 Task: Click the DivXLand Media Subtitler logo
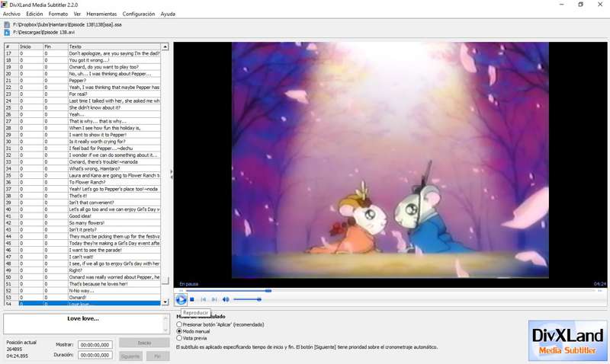567,340
